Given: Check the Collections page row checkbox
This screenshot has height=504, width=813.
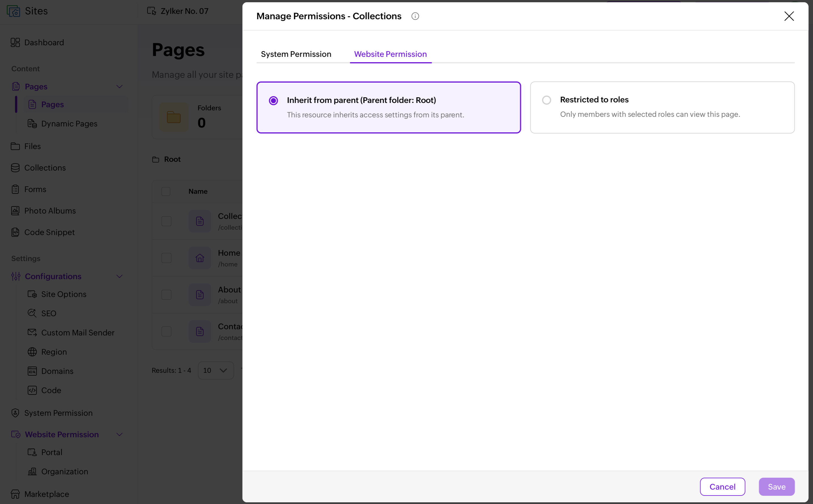Looking at the screenshot, I should click(166, 221).
